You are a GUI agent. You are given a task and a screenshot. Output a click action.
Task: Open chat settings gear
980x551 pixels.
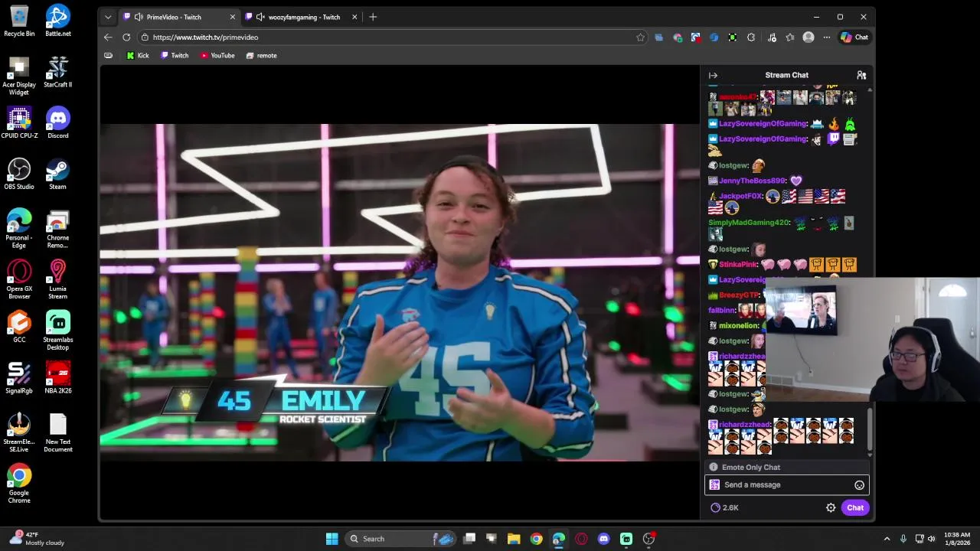[831, 507]
